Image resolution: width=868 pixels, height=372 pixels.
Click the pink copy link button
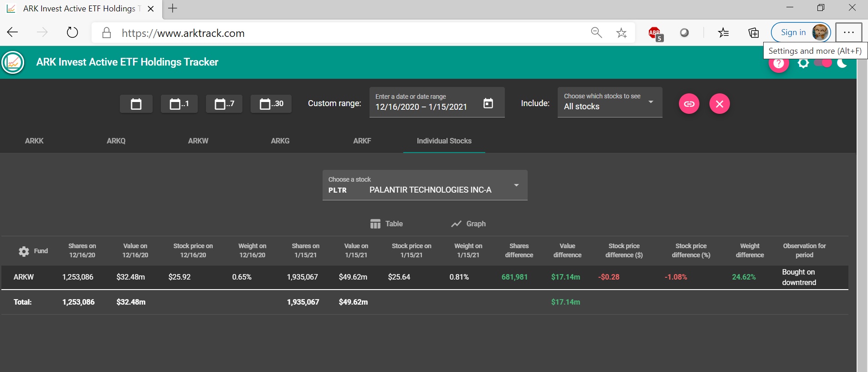click(x=689, y=104)
